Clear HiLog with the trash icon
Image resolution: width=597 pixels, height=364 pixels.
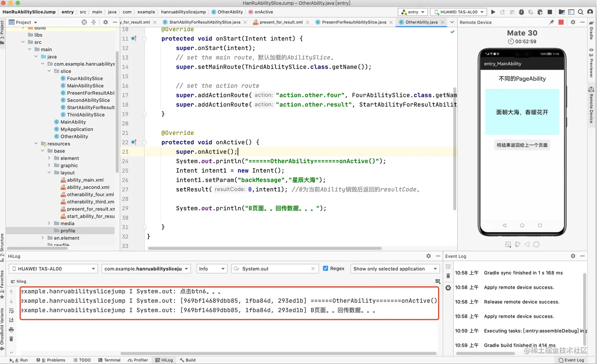point(11,339)
